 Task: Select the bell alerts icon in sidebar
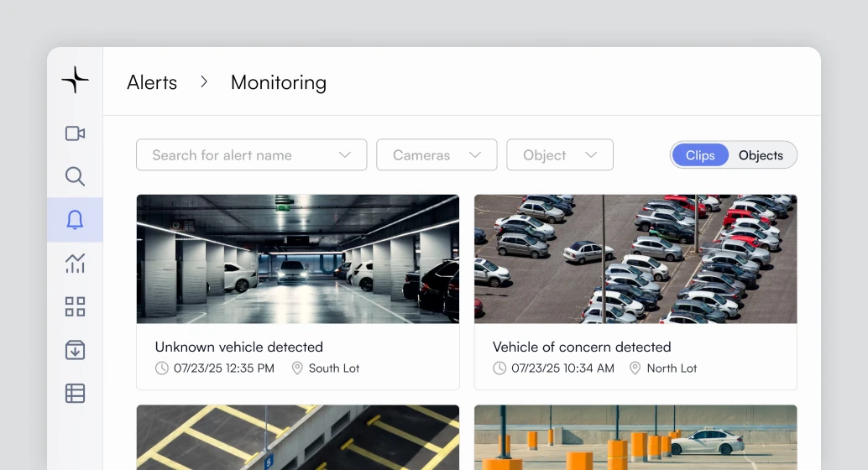75,220
